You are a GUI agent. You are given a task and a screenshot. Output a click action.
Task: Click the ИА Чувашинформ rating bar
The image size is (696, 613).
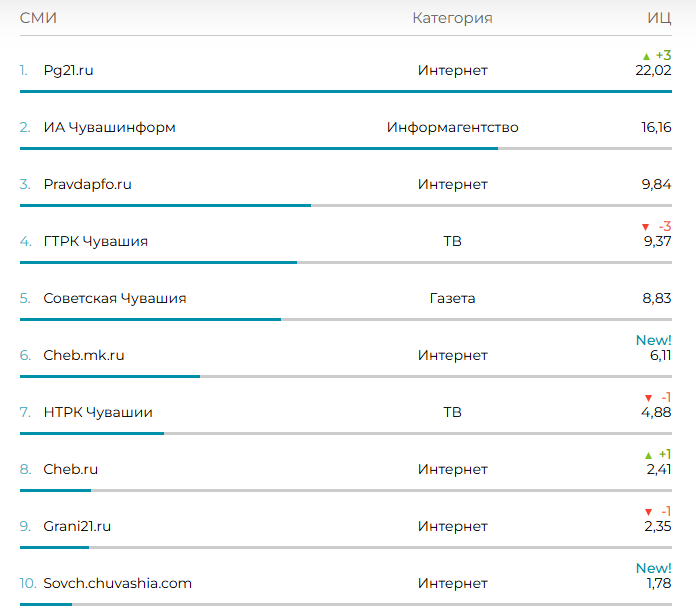[258, 148]
